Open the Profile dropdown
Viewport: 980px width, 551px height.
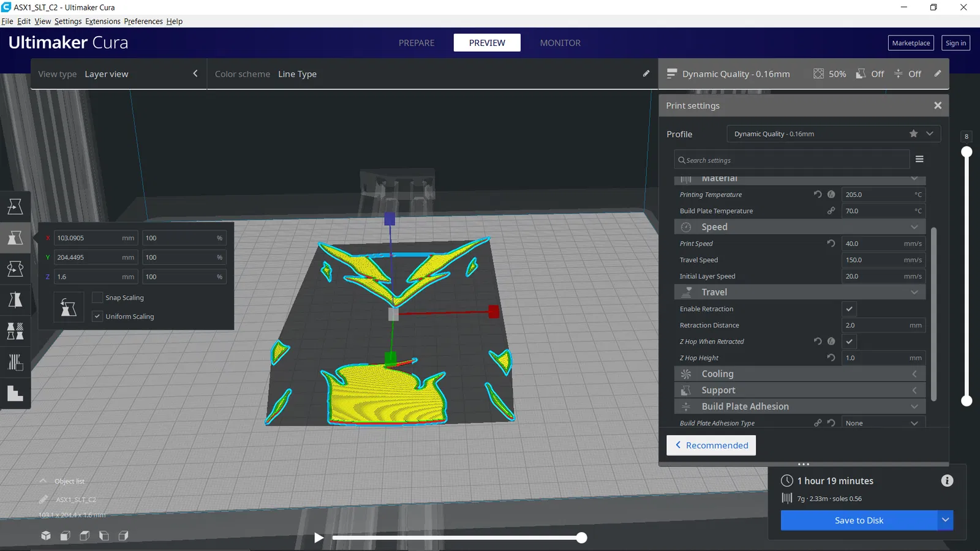834,133
